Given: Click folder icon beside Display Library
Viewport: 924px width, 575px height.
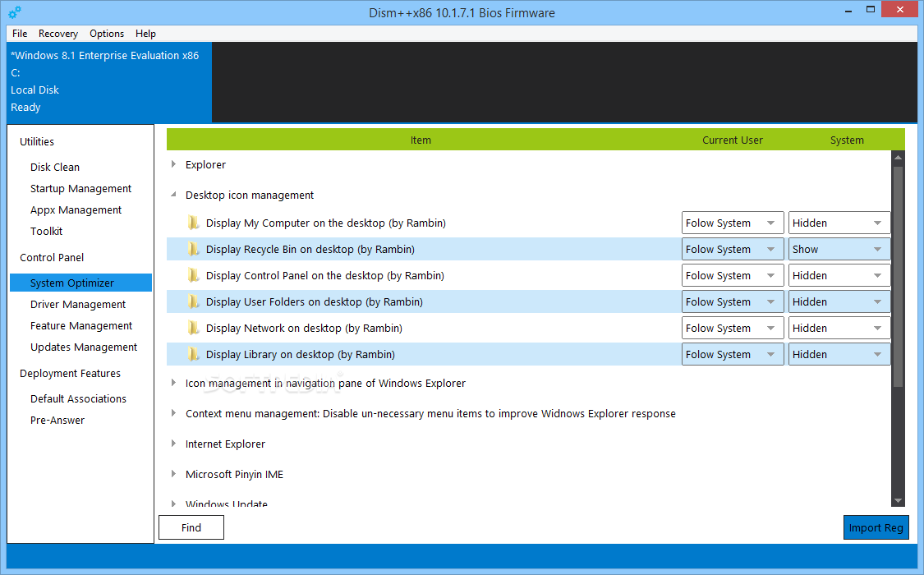Looking at the screenshot, I should [x=193, y=354].
